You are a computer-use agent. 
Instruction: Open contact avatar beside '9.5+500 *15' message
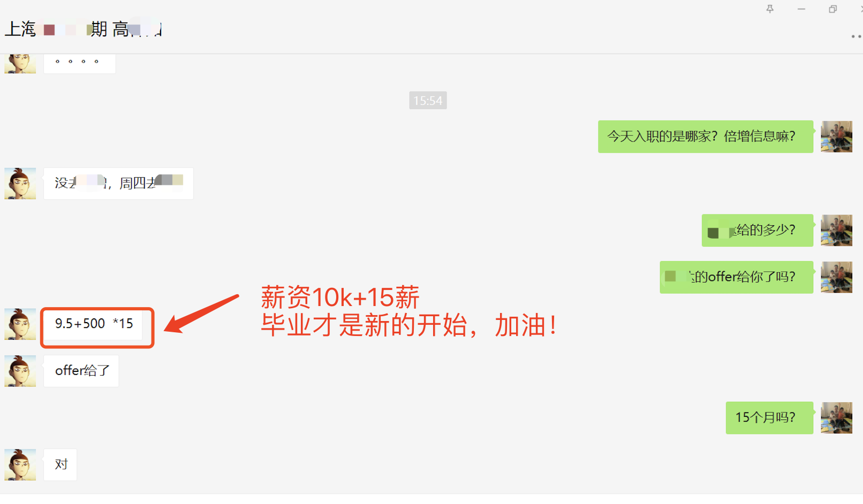(x=20, y=324)
